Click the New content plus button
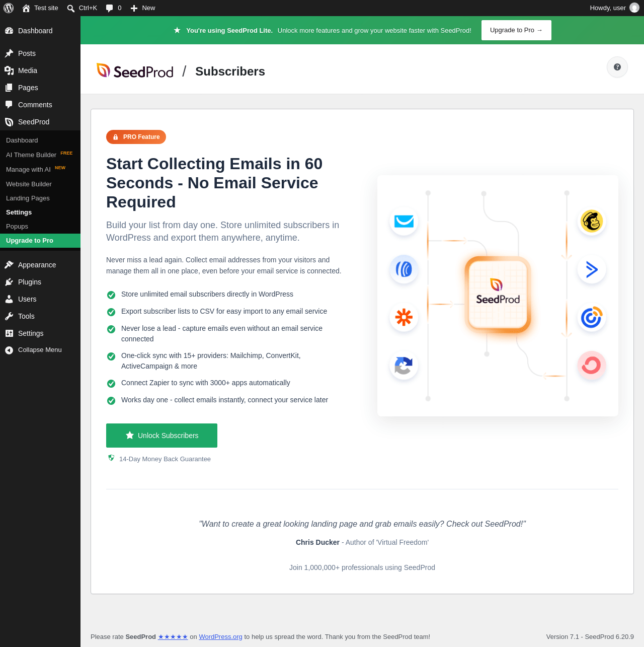Screen dimensions: 644x647 143,8
